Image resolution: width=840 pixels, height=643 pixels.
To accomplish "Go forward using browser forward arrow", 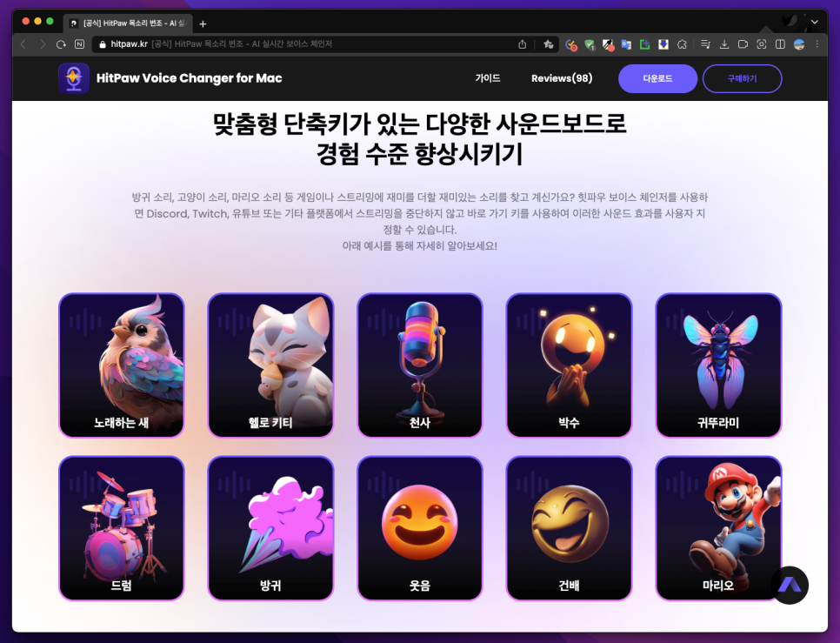I will click(x=43, y=44).
